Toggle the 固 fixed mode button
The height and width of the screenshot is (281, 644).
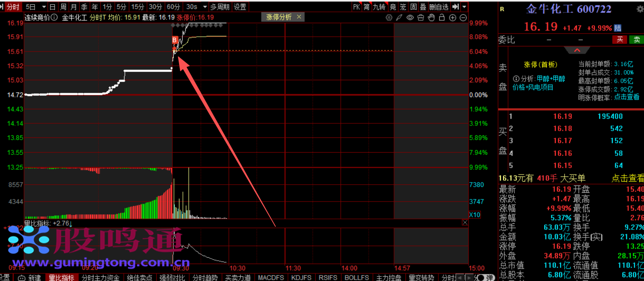click(x=413, y=7)
